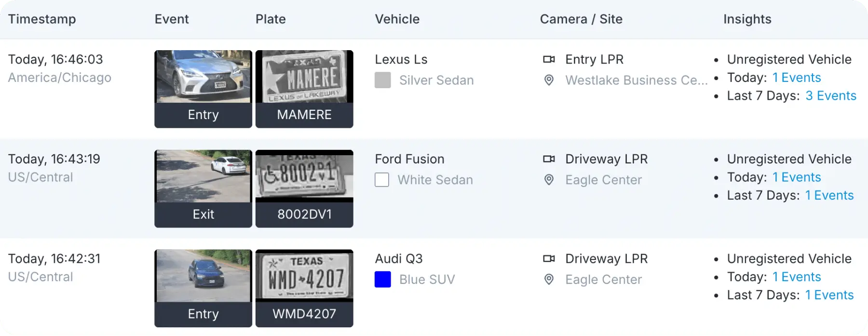
Task: Open the 8002DV1 plate image
Action: 304,176
